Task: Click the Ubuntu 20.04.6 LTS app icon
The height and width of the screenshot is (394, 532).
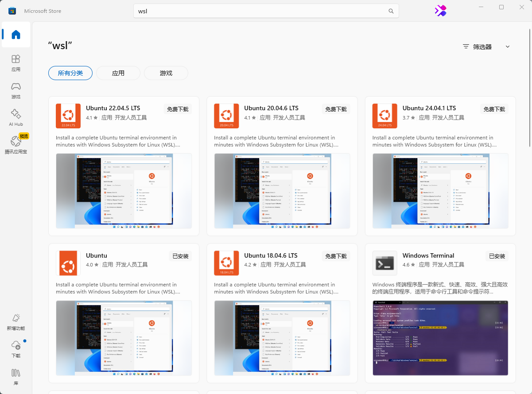Action: [x=226, y=116]
